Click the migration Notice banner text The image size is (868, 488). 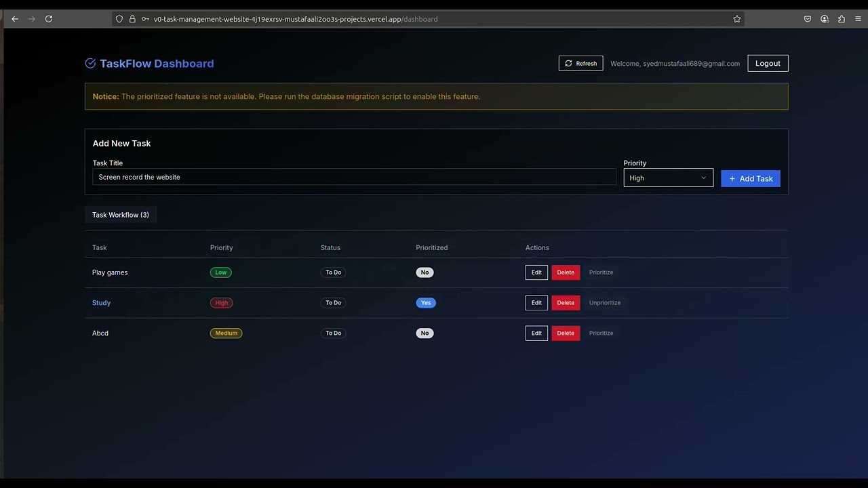[x=286, y=96]
